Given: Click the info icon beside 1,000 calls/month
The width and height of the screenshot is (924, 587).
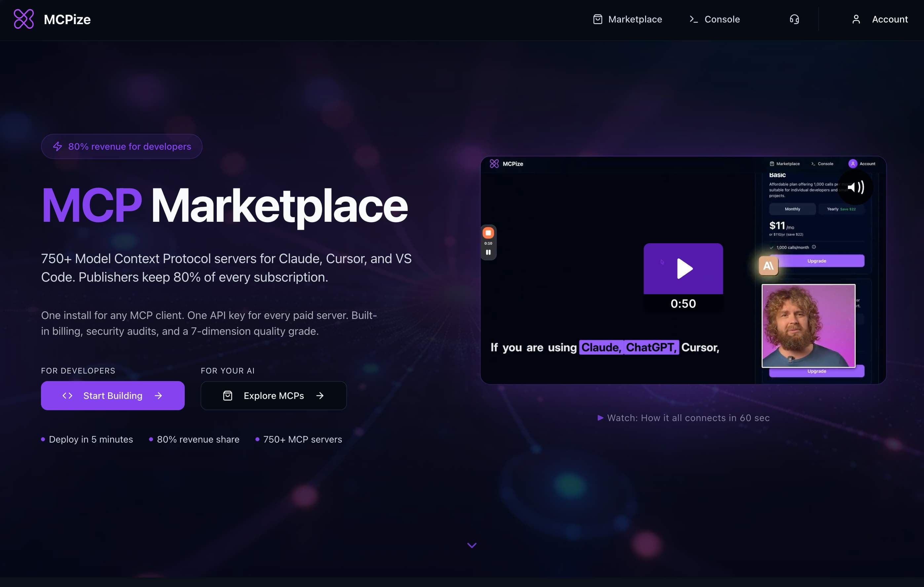Looking at the screenshot, I should (814, 247).
